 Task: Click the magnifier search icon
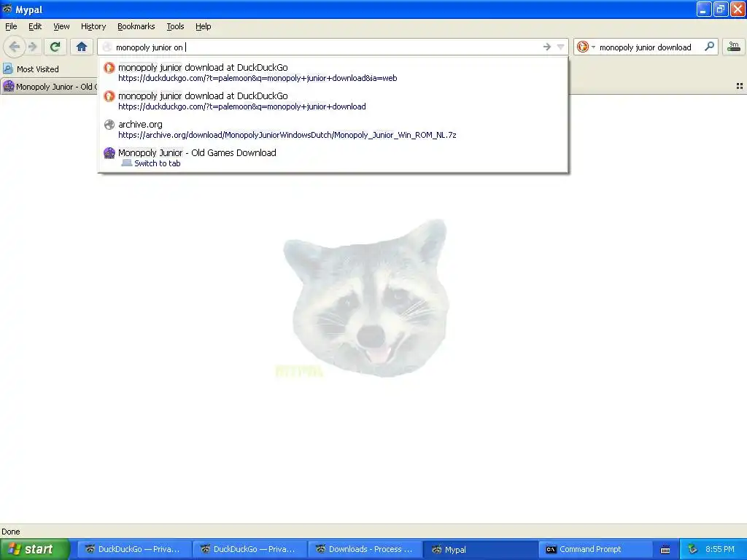tap(709, 47)
